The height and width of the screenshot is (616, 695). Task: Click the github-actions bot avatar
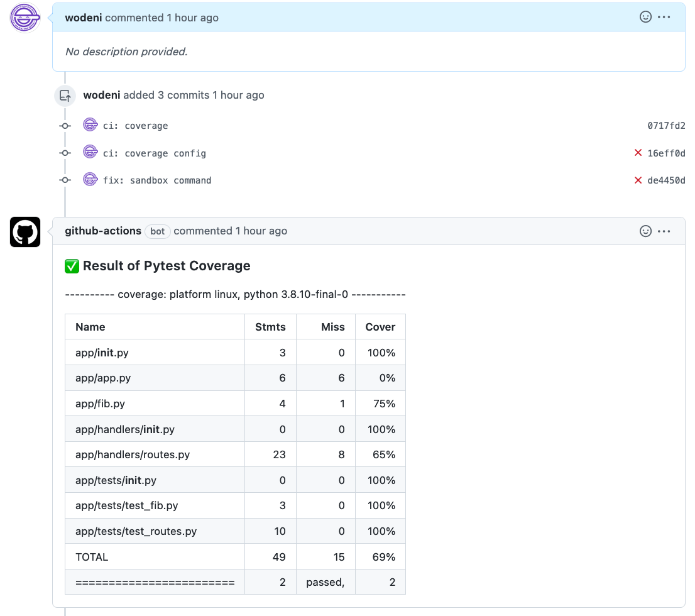(x=25, y=231)
